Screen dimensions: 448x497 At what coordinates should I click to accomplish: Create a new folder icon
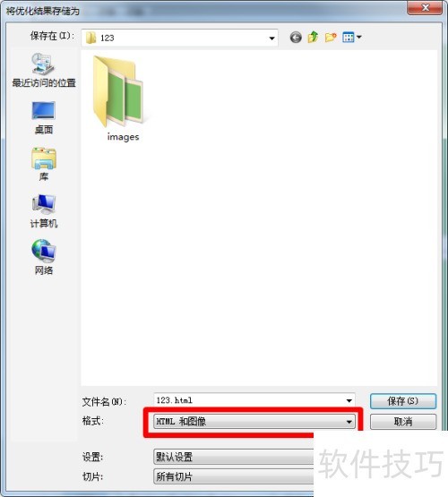[x=331, y=38]
